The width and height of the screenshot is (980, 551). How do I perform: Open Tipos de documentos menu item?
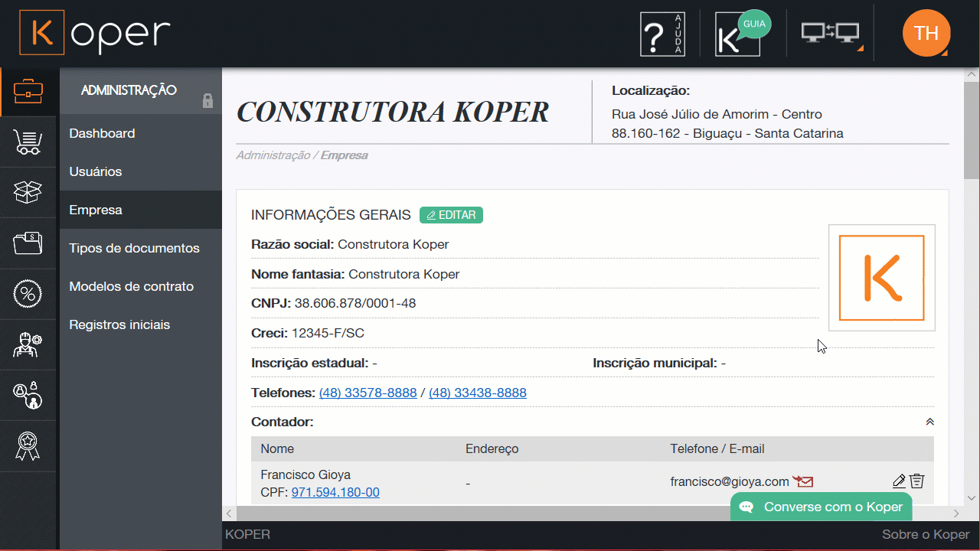[134, 248]
